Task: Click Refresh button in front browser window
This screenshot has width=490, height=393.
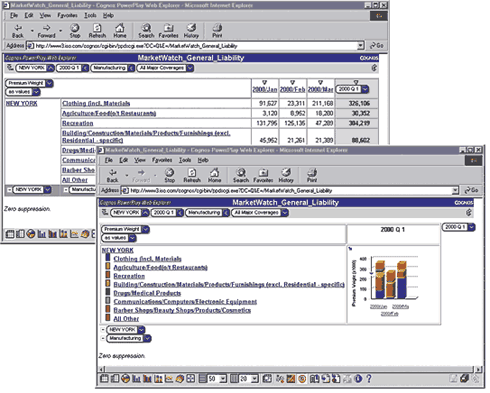Action: 192,175
